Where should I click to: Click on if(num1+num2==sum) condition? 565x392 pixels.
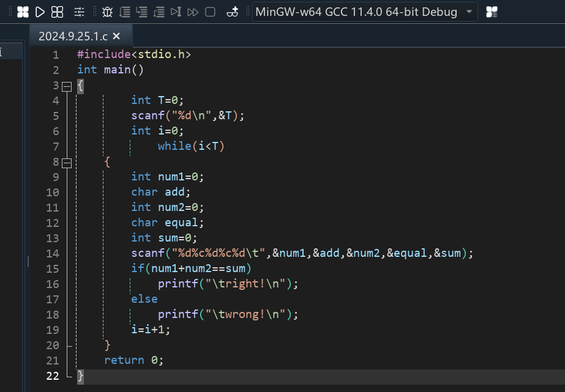192,268
